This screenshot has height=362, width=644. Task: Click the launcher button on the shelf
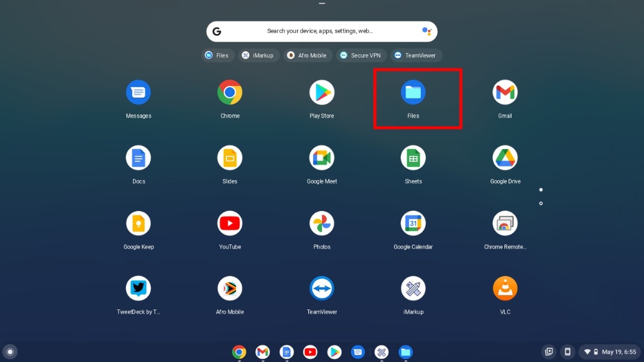(x=10, y=352)
